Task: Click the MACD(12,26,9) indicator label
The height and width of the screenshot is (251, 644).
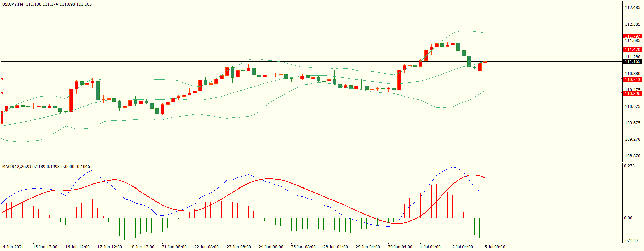Action: click(16, 166)
